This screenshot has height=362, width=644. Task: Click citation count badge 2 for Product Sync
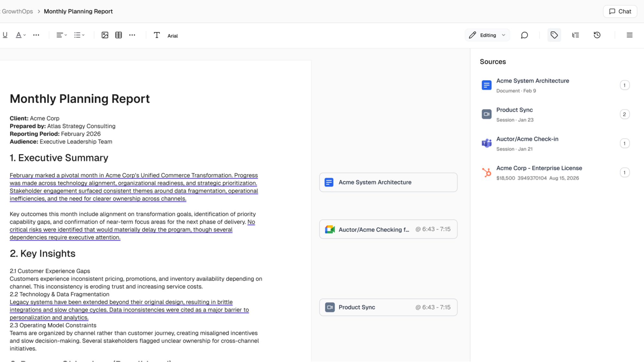[x=625, y=114]
